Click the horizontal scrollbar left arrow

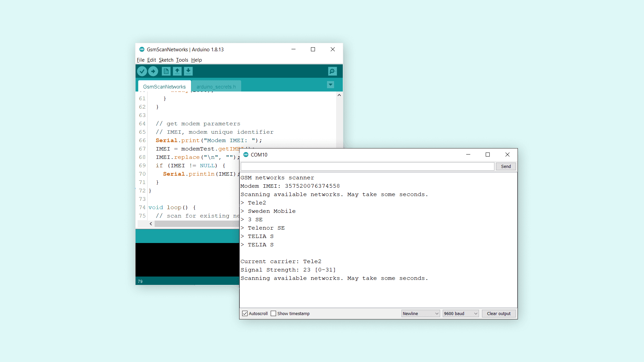coord(151,224)
